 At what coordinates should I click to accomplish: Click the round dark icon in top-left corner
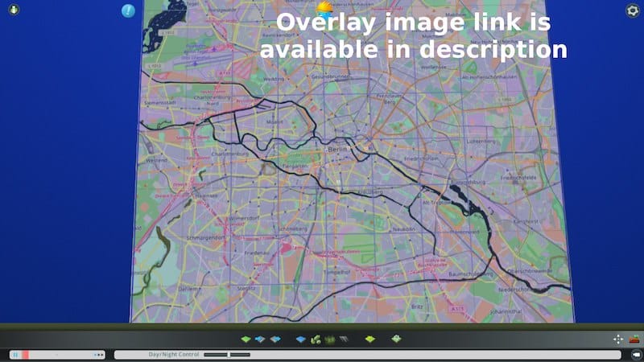coord(14,10)
